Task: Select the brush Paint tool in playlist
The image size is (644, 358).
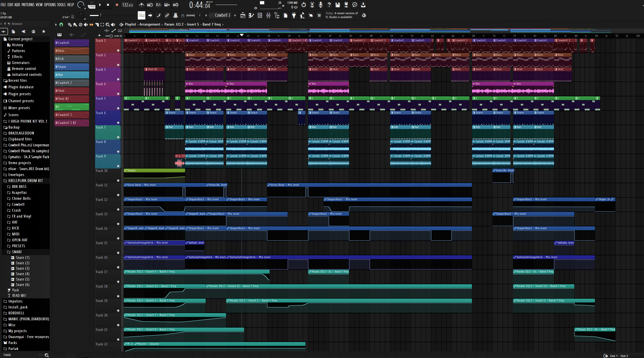Action: (75, 25)
